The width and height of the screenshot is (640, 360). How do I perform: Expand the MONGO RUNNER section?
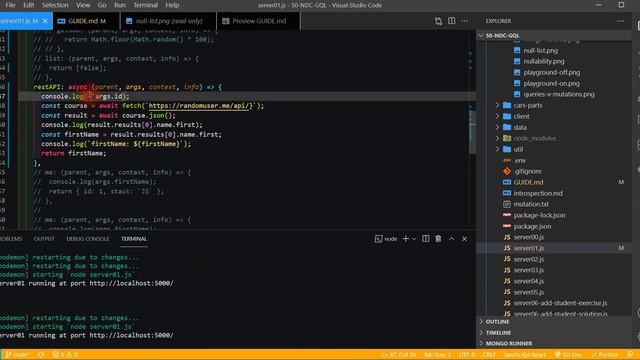pos(509,343)
